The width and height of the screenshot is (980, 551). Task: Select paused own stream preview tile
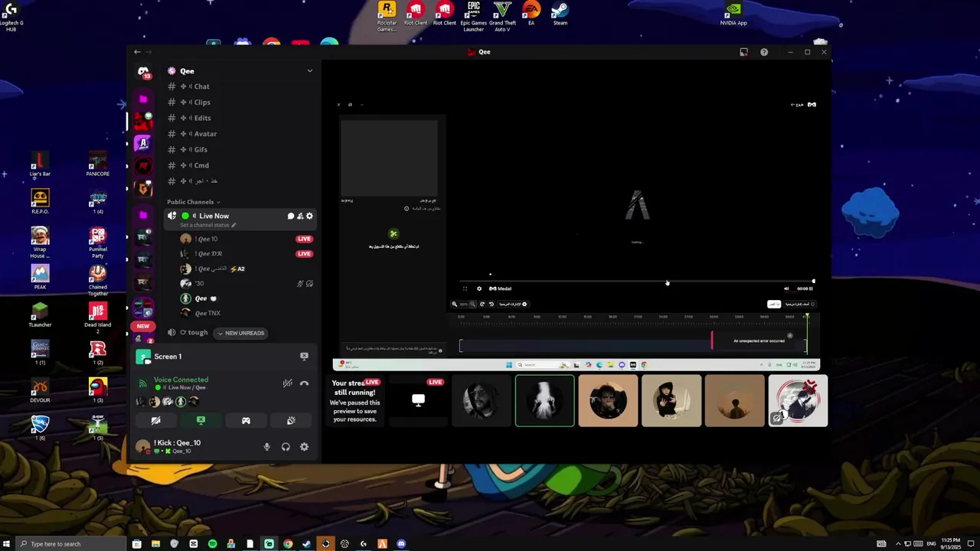[355, 400]
